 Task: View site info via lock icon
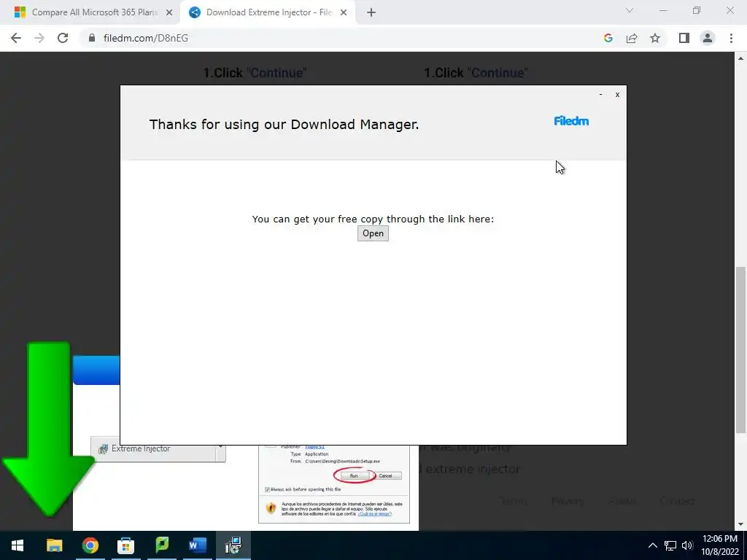click(x=92, y=38)
